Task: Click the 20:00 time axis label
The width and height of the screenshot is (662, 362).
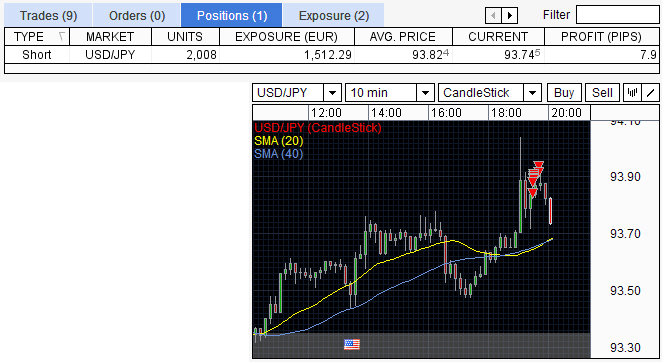Action: pyautogui.click(x=566, y=113)
